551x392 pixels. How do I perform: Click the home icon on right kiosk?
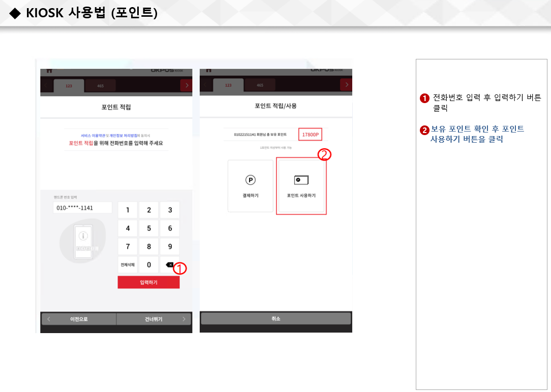point(209,71)
